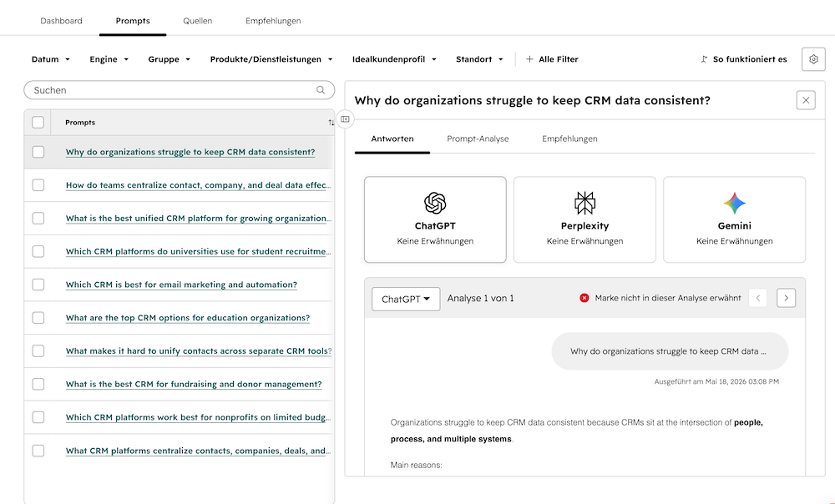Check the 'best unified CRM platform' row checkbox

(x=38, y=218)
